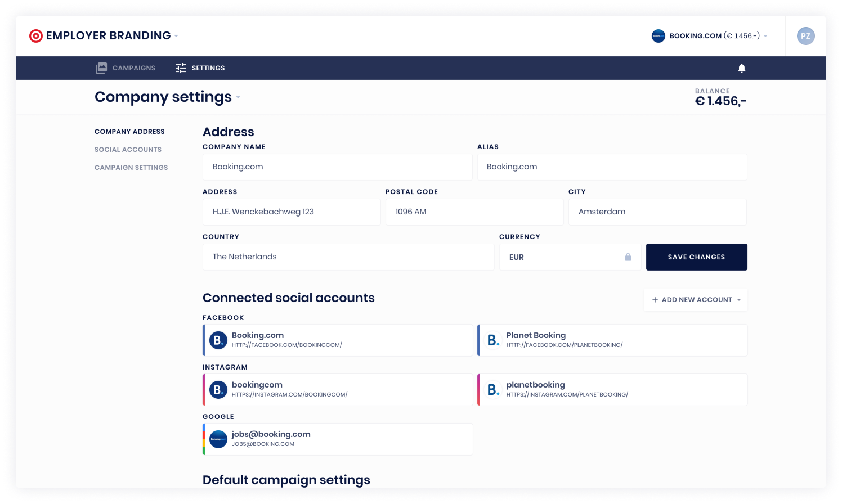This screenshot has width=842, height=504.
Task: Edit the City field
Action: click(657, 212)
